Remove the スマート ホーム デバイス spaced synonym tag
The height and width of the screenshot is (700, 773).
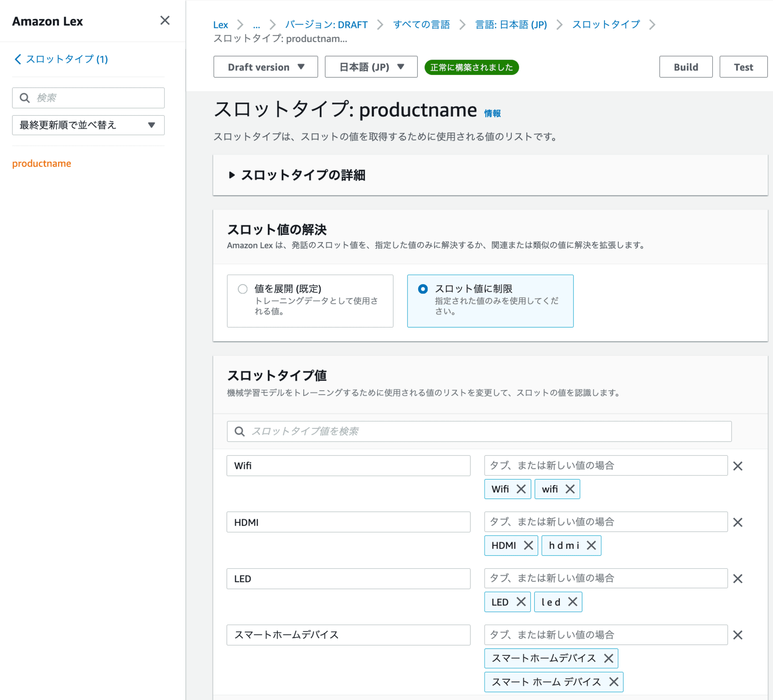click(x=614, y=682)
